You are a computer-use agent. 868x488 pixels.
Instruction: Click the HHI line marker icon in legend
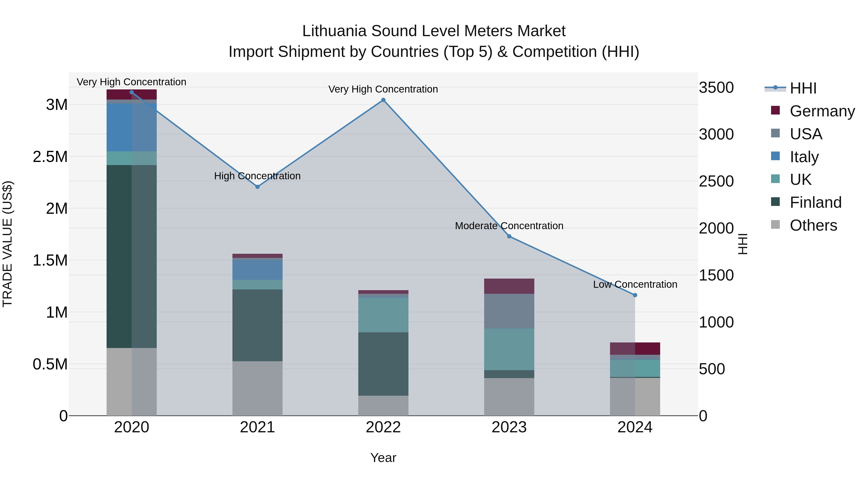[x=775, y=88]
